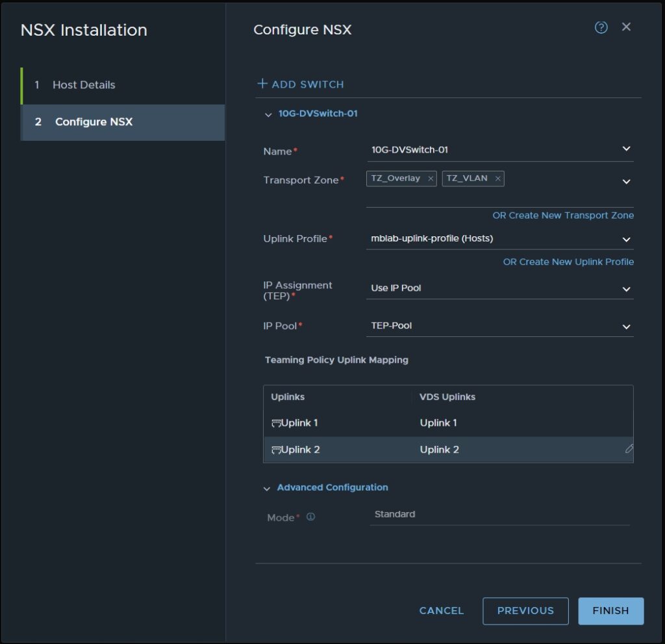Click the PREVIOUS button

tap(525, 611)
